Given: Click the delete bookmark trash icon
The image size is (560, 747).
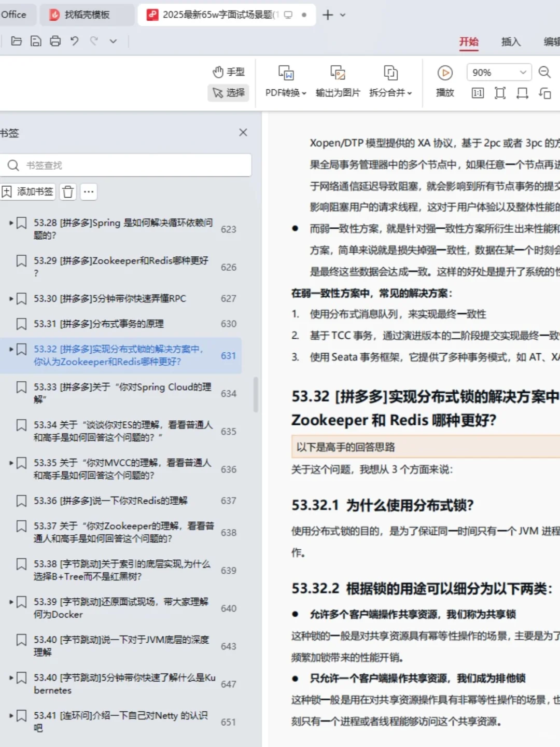Looking at the screenshot, I should (67, 191).
